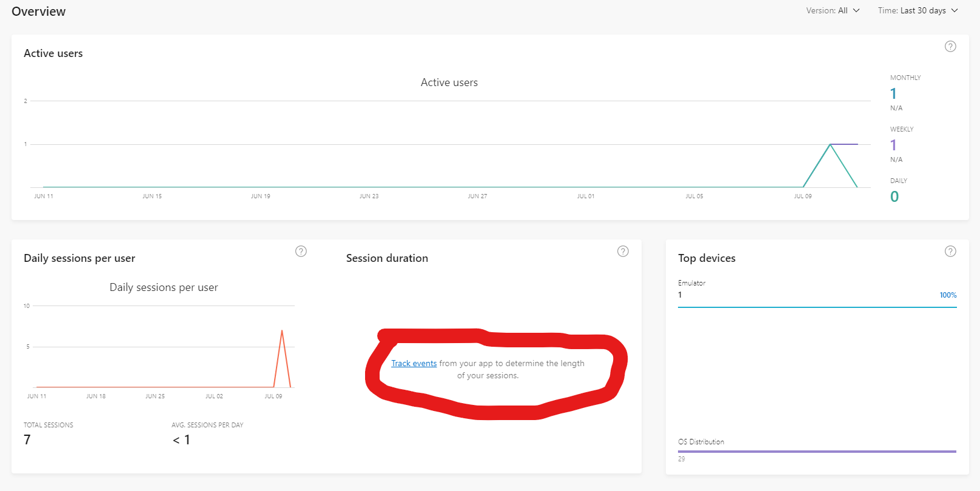
Task: Click the Emulator 100% percentage
Action: [948, 295]
